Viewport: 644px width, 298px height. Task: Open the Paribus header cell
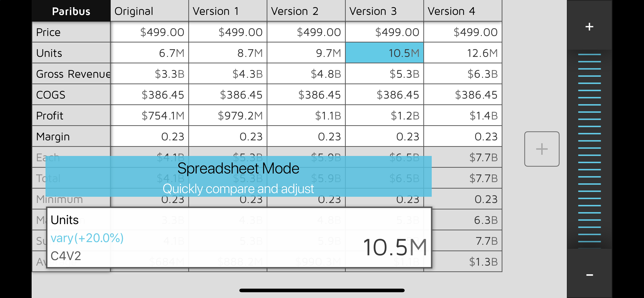(71, 11)
